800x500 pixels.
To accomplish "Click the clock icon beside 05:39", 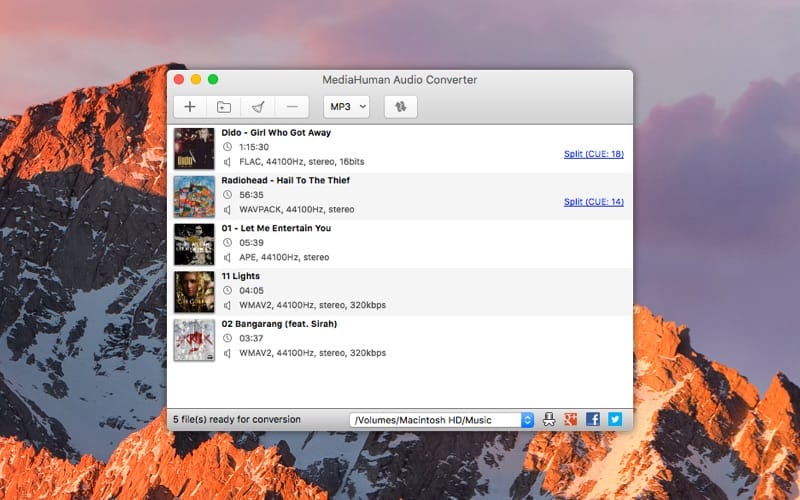I will click(227, 243).
